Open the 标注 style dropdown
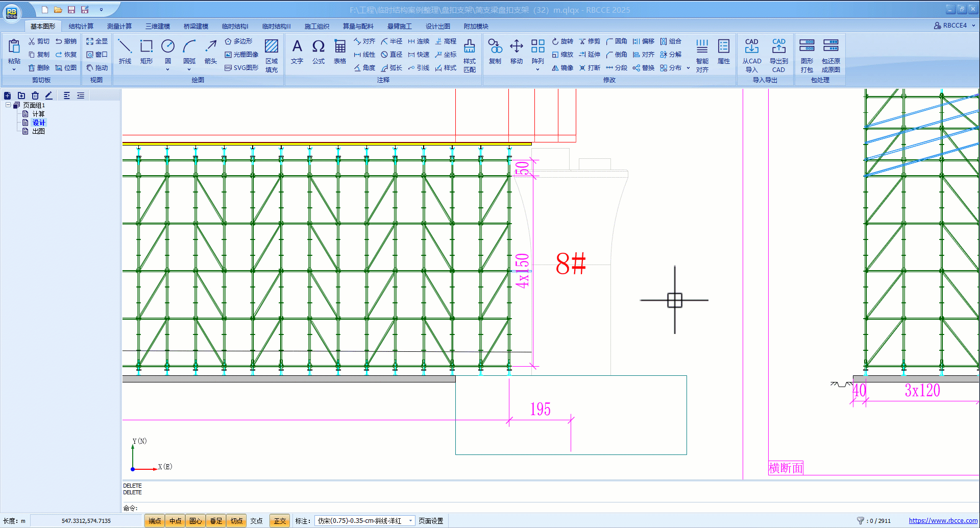Image resolution: width=980 pixels, height=528 pixels. pos(410,521)
